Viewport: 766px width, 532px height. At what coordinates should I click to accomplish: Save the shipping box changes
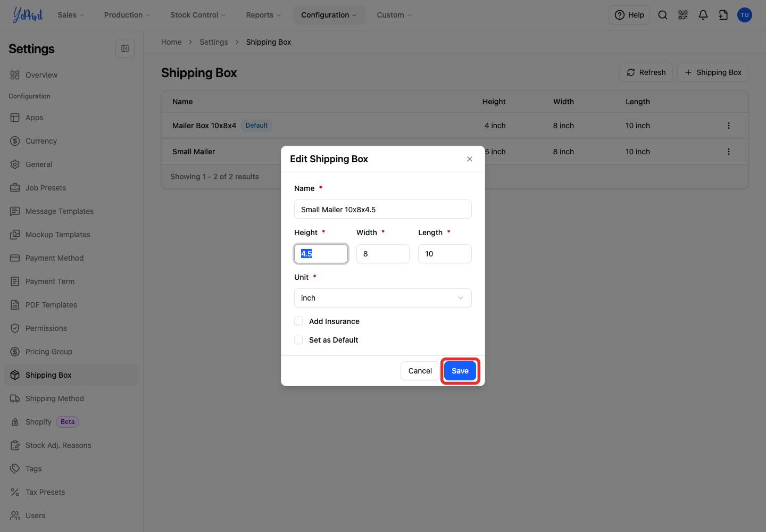point(460,371)
